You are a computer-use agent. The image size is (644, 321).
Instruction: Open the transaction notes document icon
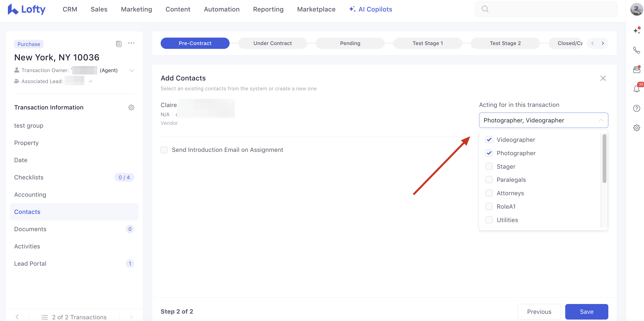pyautogui.click(x=119, y=44)
